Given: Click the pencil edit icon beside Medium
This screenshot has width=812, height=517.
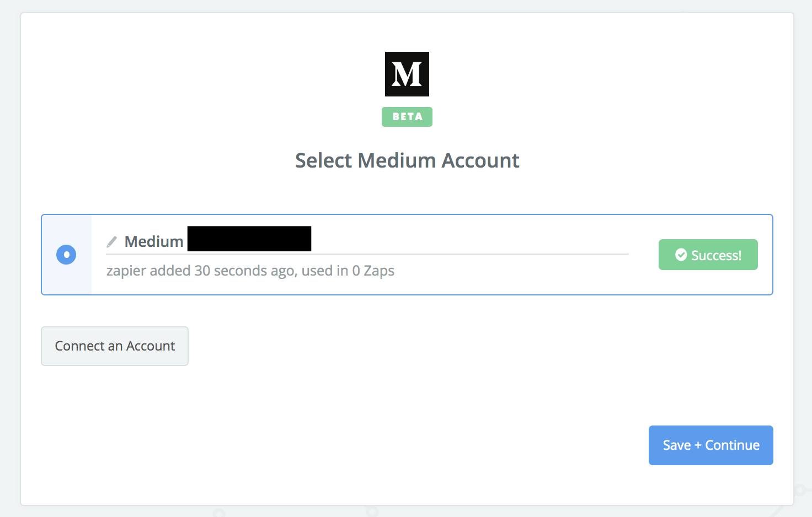Looking at the screenshot, I should 112,241.
